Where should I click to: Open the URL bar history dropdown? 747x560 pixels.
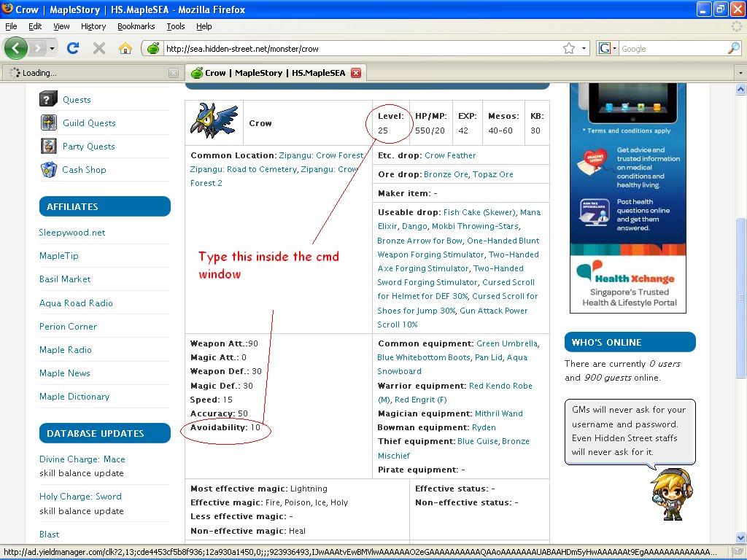(x=584, y=48)
